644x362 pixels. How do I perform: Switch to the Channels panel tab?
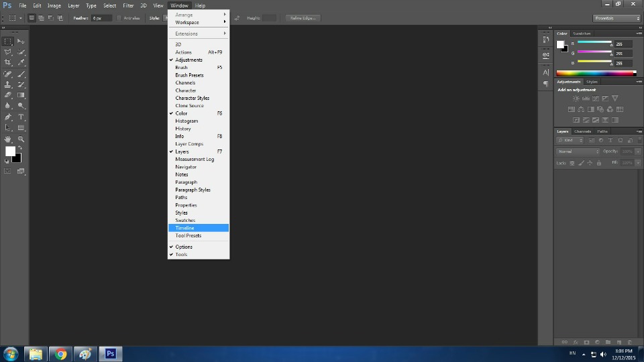point(582,131)
